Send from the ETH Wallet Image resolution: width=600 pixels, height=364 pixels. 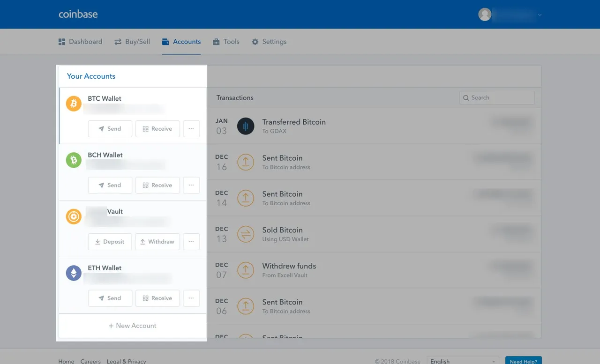(110, 298)
